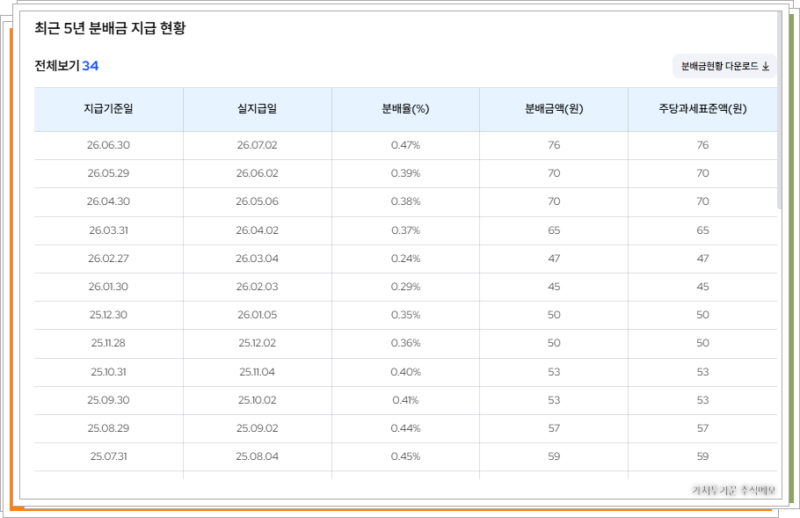Click 분배금액 45 in the 26.01.30 row
The image size is (800, 518).
point(554,286)
